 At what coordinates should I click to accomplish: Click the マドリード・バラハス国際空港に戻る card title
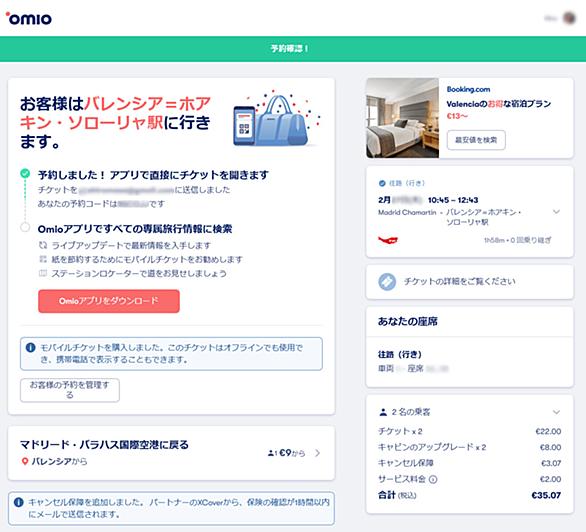click(x=104, y=445)
